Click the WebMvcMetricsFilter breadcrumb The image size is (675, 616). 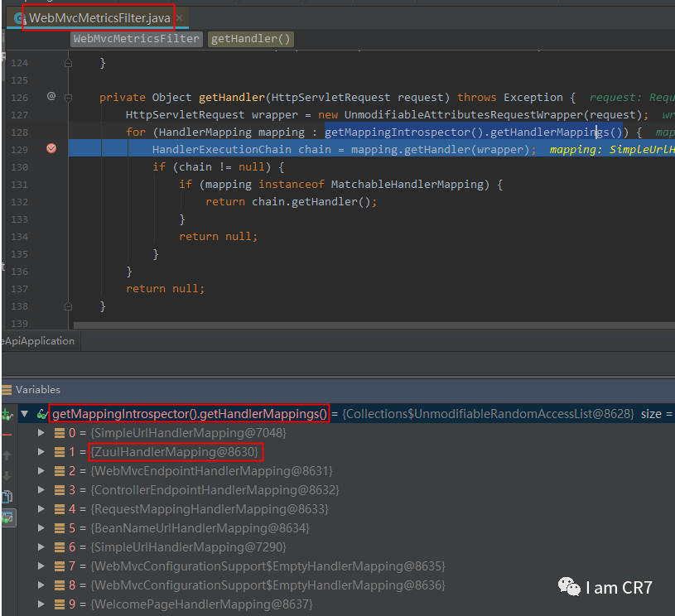tap(136, 39)
